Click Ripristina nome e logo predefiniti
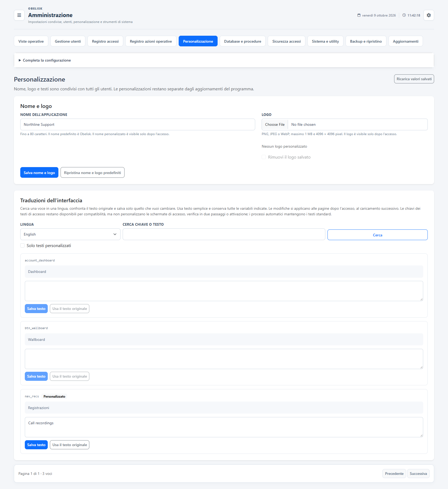448x489 pixels. pyautogui.click(x=93, y=173)
